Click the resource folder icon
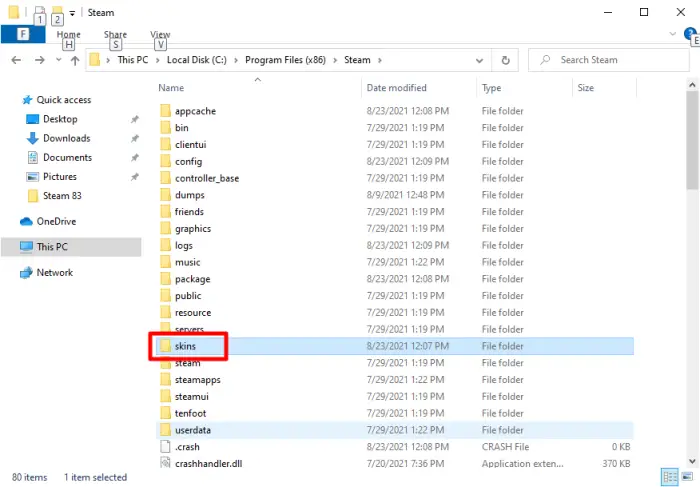Screen dimensions: 700x487 166,312
